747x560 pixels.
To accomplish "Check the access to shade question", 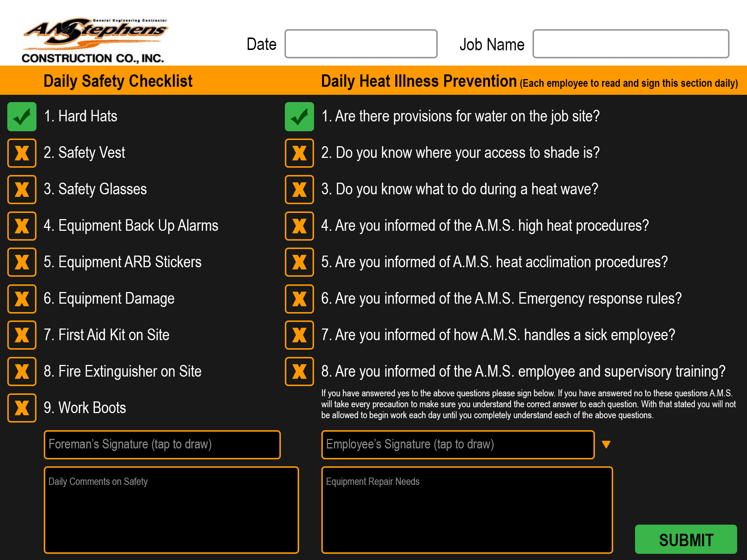I will (x=299, y=153).
